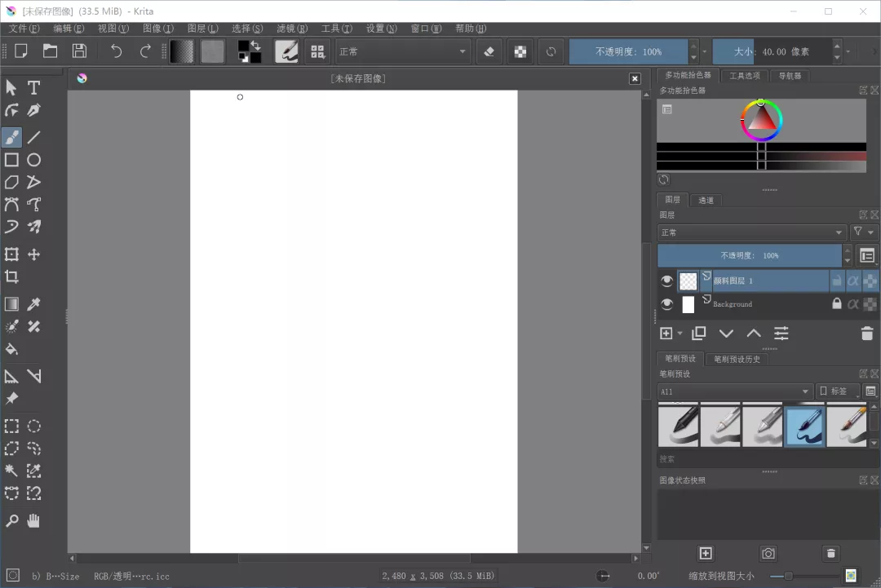Select the Pan hand tool

[x=33, y=521]
